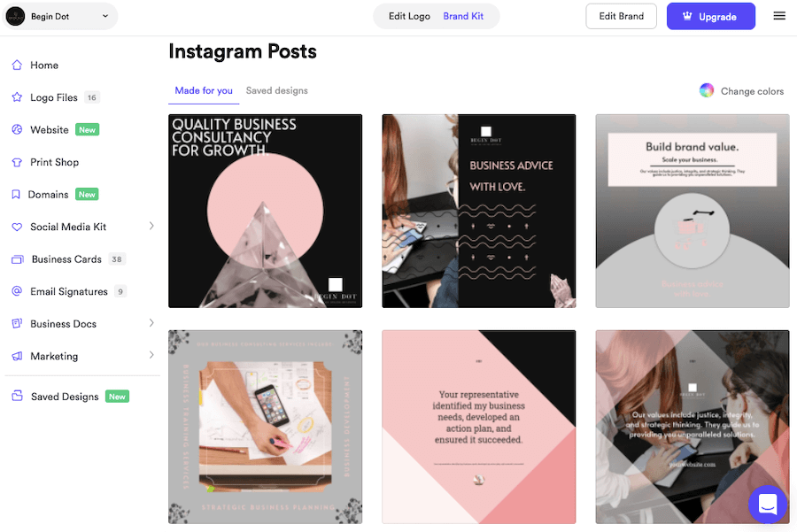Click the Email Signatures at-sign icon
This screenshot has height=532, width=797.
17,291
